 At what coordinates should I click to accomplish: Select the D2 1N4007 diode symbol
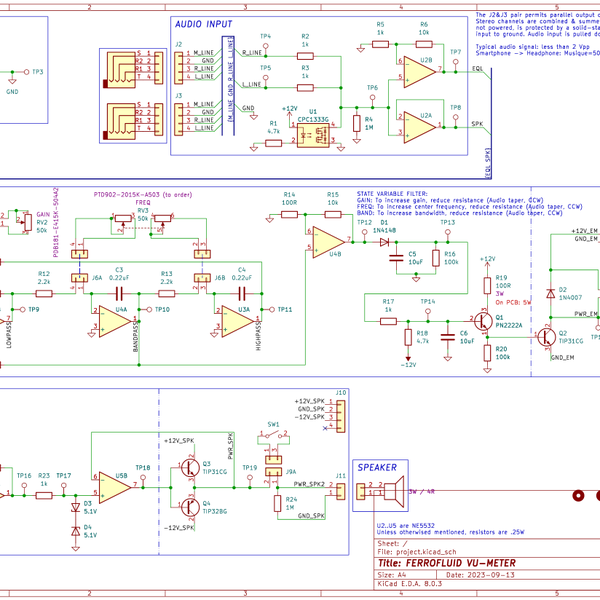tap(550, 293)
